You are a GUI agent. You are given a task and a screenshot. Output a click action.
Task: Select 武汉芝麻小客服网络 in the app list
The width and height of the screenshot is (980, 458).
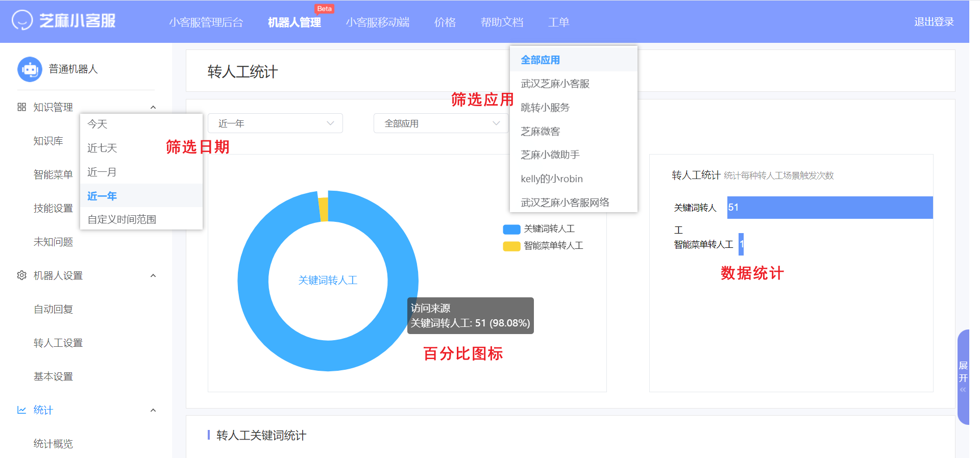574,202
